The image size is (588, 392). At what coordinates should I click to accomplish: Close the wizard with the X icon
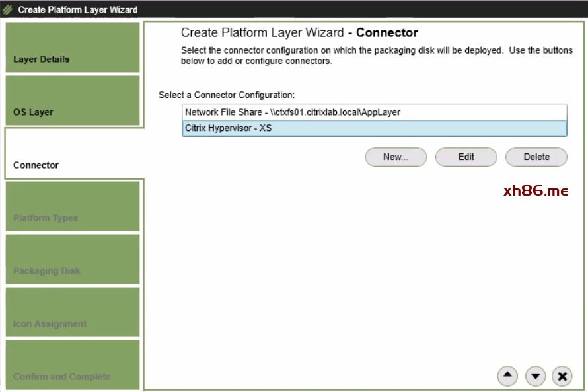[562, 376]
